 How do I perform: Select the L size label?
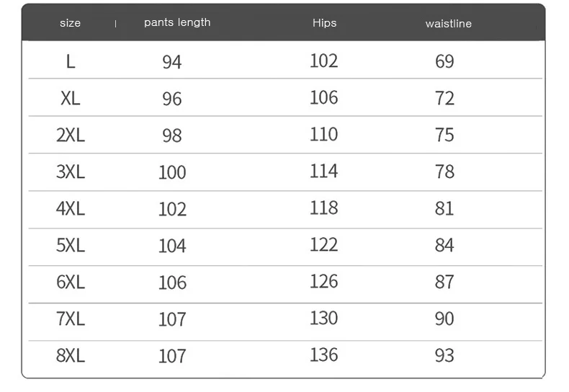(70, 61)
